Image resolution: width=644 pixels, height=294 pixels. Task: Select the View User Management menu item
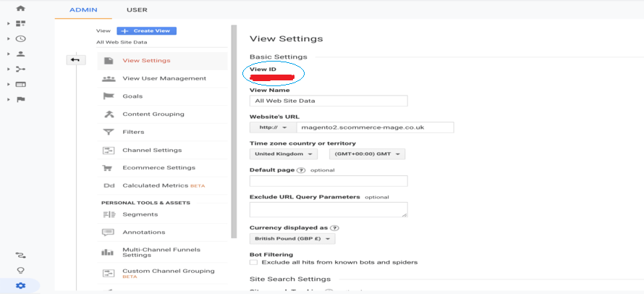click(x=162, y=78)
